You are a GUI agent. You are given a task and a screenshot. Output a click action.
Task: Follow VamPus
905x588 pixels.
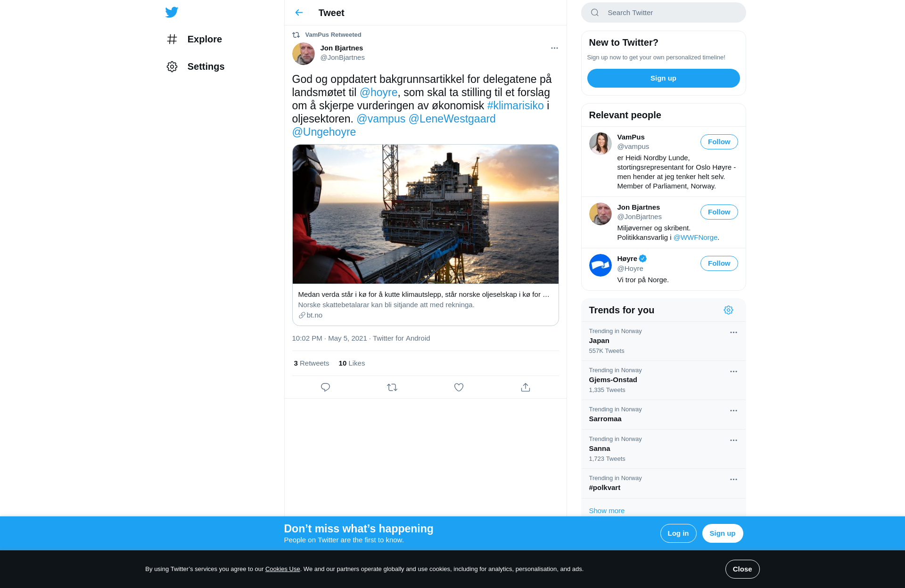point(719,142)
